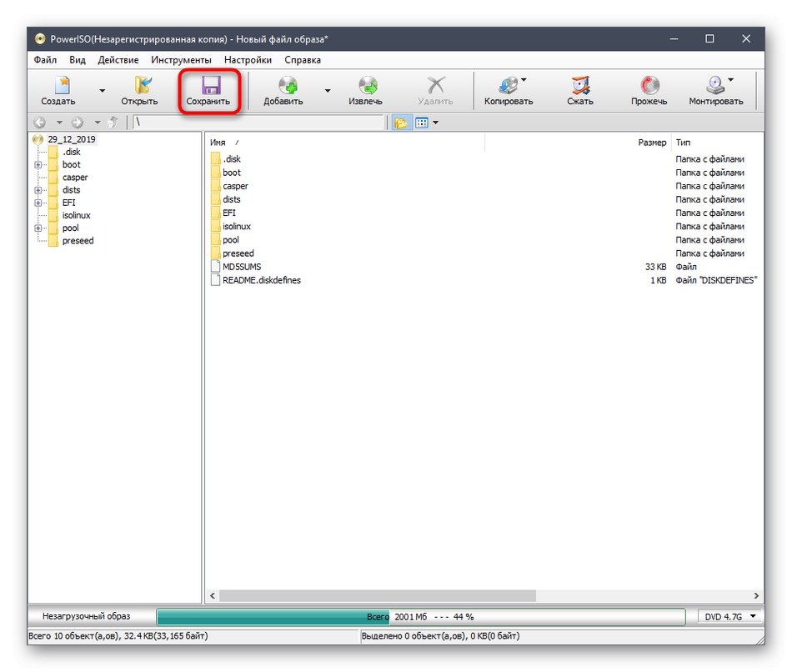The width and height of the screenshot is (792, 672).
Task: Open the DVD 4.7G media size dropdown
Action: (x=729, y=616)
